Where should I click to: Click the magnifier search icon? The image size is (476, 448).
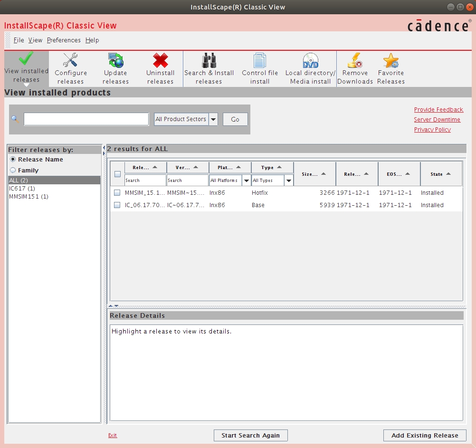15,119
